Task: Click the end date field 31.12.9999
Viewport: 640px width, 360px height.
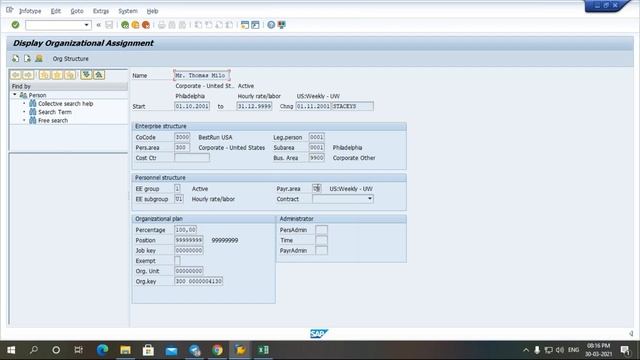Action: (x=254, y=106)
